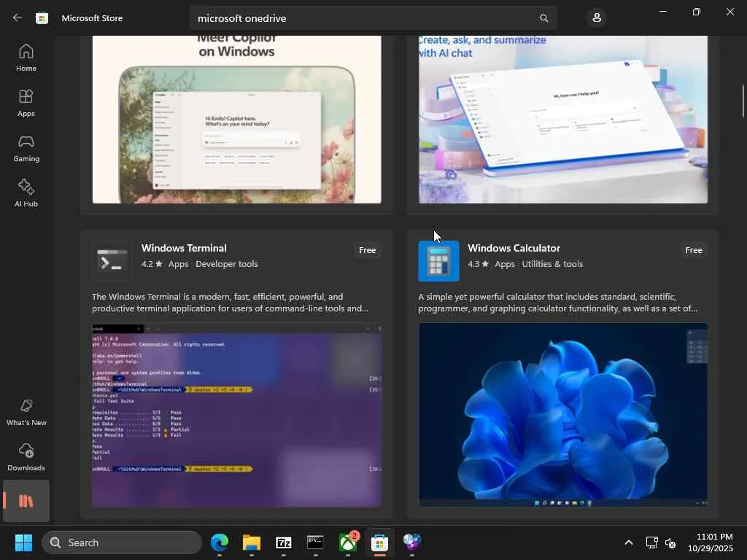
Task: Open the account profile icon
Action: pyautogui.click(x=597, y=18)
